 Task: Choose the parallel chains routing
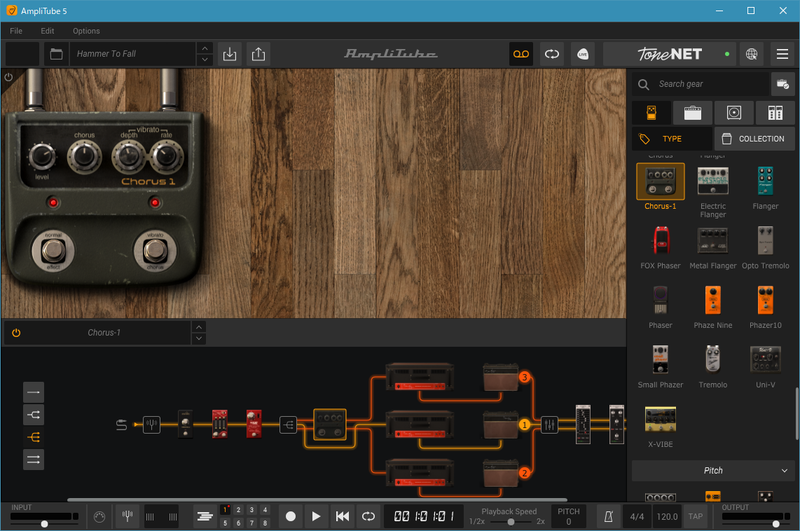coord(34,460)
